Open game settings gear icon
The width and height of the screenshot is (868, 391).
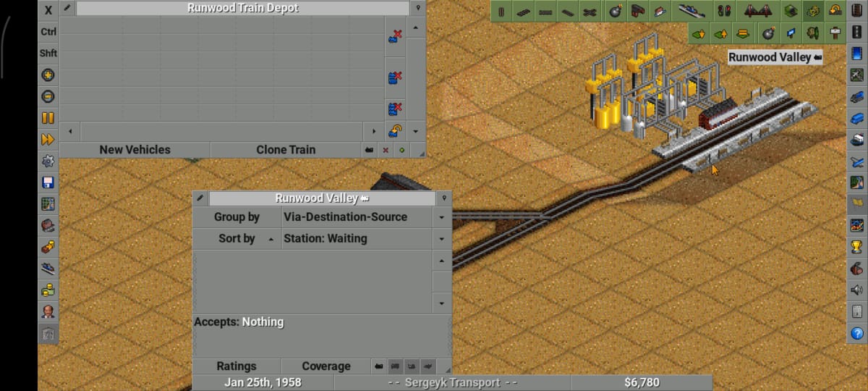(x=48, y=161)
